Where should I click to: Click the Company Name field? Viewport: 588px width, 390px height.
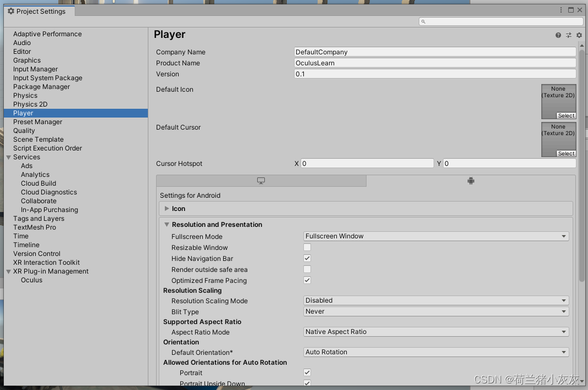coord(435,52)
